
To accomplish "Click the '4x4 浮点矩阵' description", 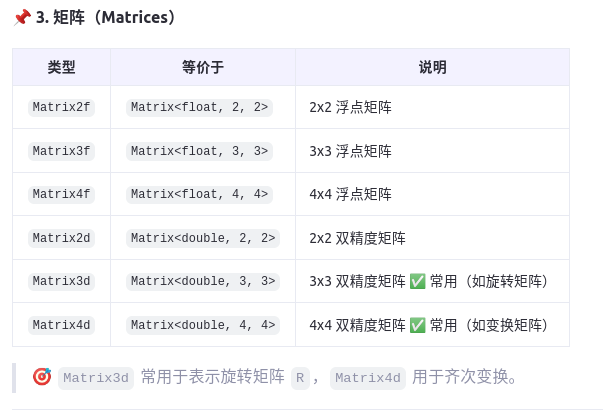I will click(x=350, y=194).
